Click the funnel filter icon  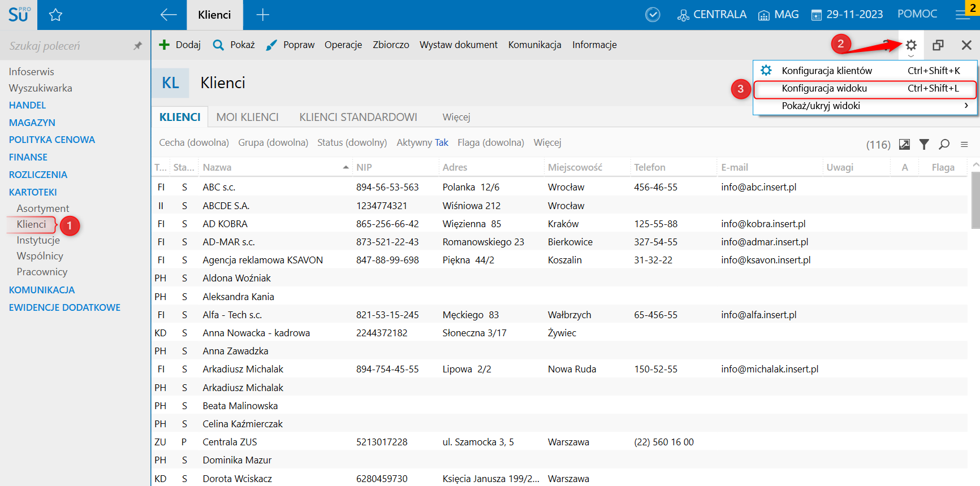(x=924, y=145)
